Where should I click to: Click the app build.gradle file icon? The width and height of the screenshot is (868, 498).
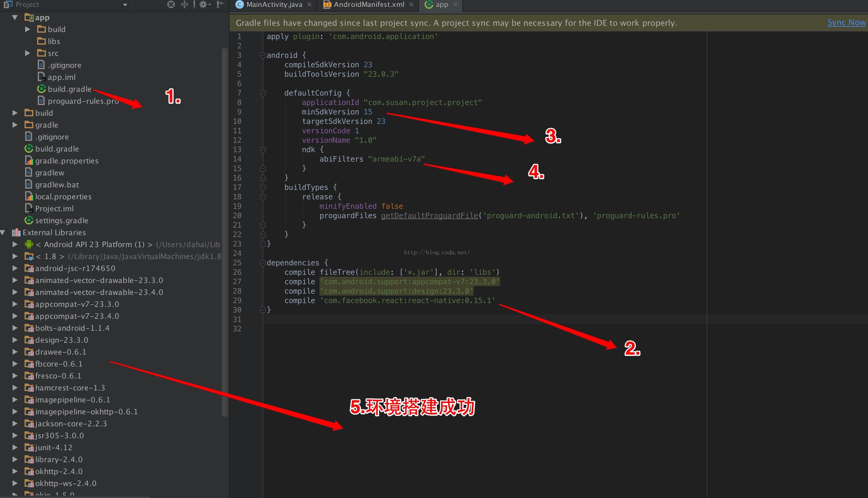(x=42, y=89)
